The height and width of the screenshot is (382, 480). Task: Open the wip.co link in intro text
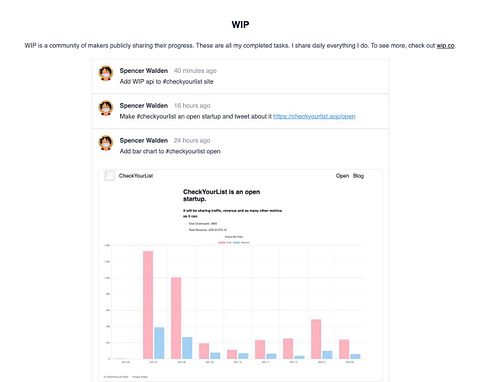[445, 46]
